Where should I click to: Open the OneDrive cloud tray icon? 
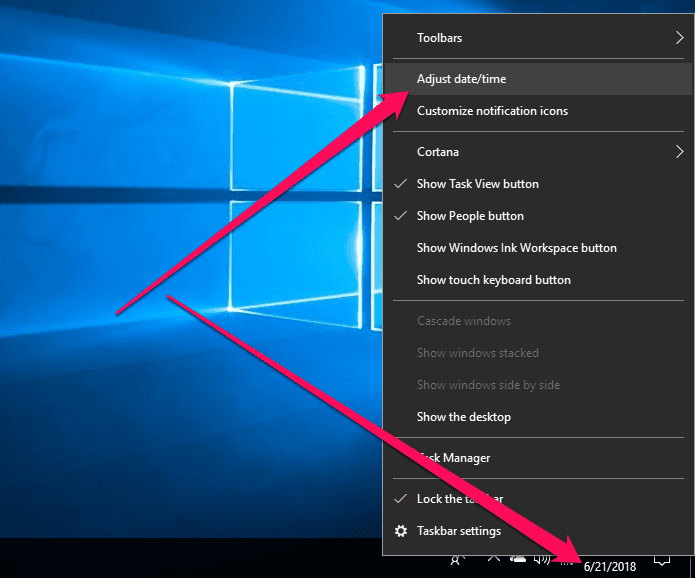(518, 559)
